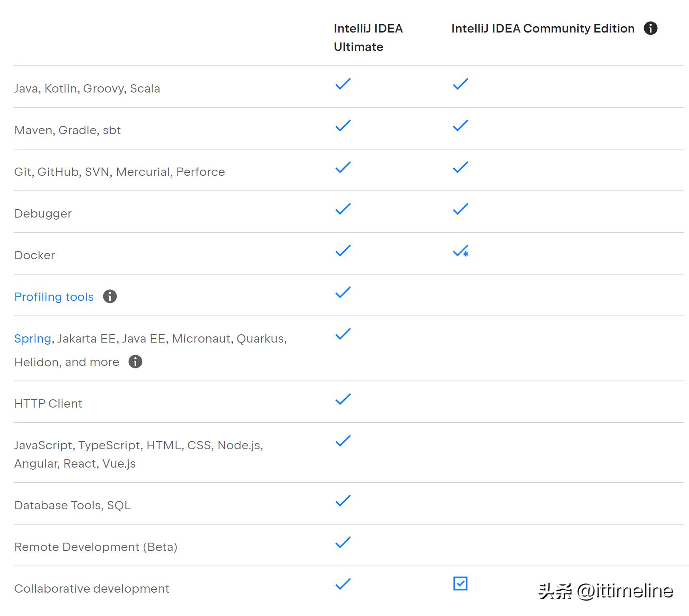The image size is (689, 616).
Task: Click Ultimate checkmark for Collaborative development
Action: pyautogui.click(x=343, y=584)
